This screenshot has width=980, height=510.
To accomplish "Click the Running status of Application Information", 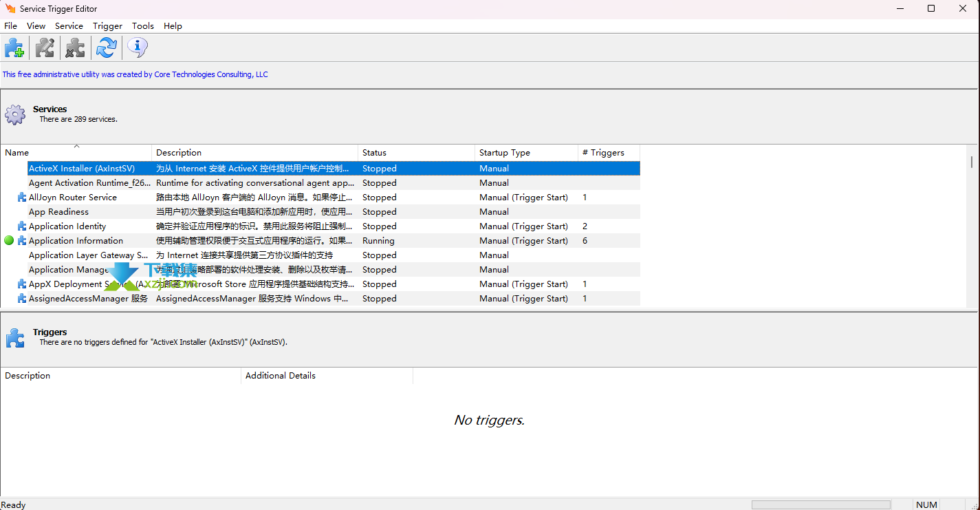I will click(x=378, y=241).
